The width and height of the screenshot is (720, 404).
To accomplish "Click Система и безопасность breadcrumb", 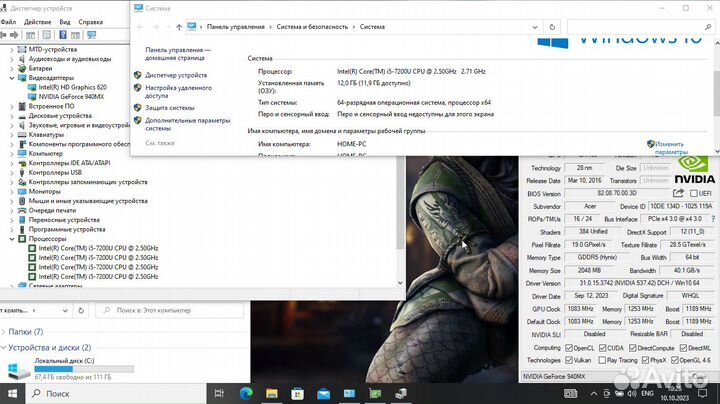I will (312, 27).
